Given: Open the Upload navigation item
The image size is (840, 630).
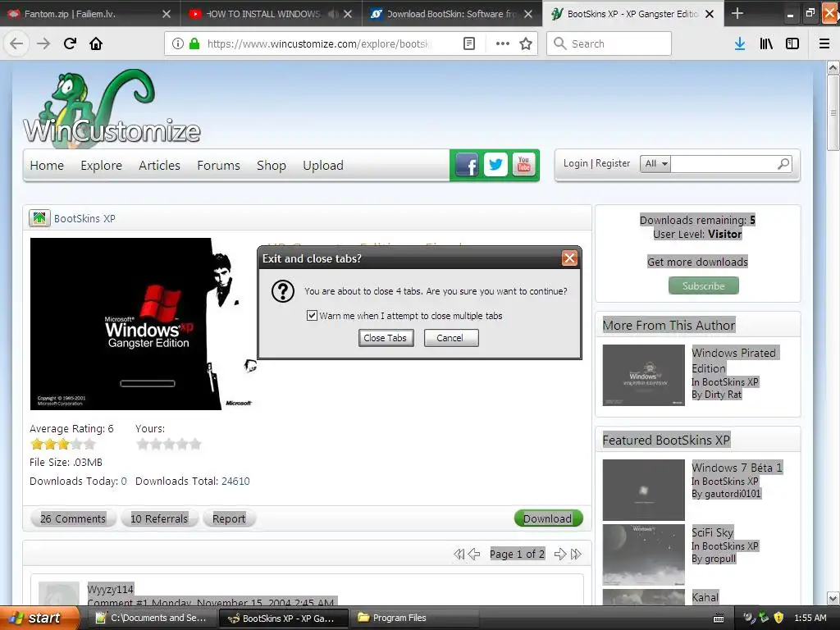Looking at the screenshot, I should 323,166.
